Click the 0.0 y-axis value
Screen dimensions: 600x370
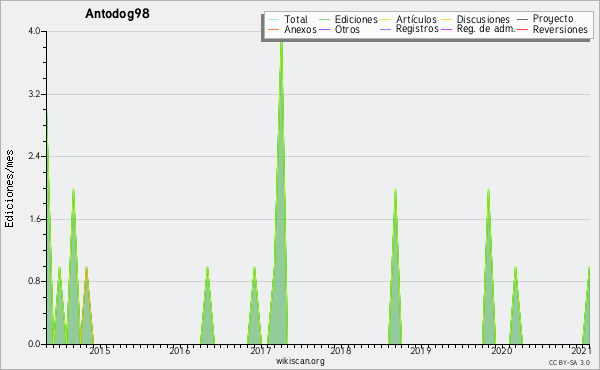tap(34, 344)
